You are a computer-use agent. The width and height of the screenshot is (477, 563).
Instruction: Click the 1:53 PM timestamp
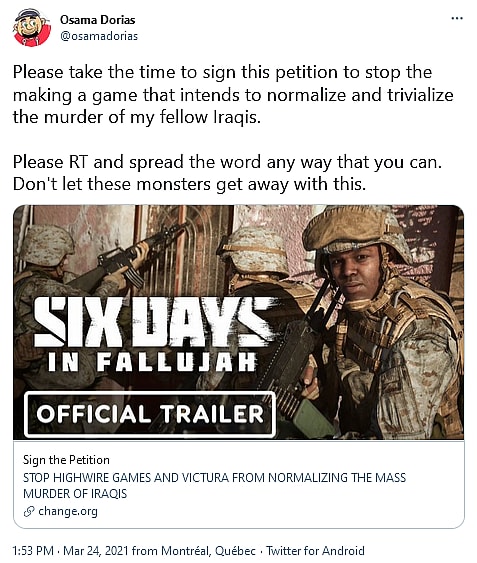click(x=33, y=551)
